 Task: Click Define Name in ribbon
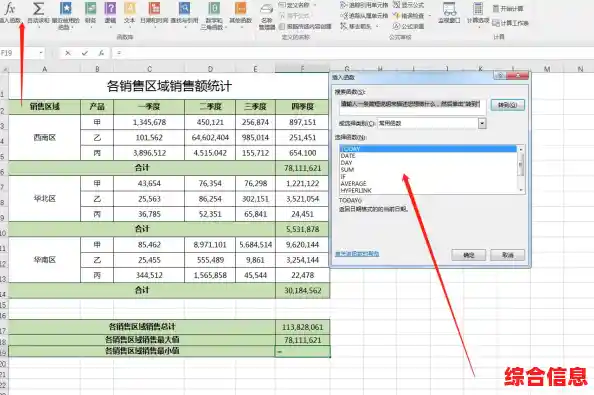point(294,5)
